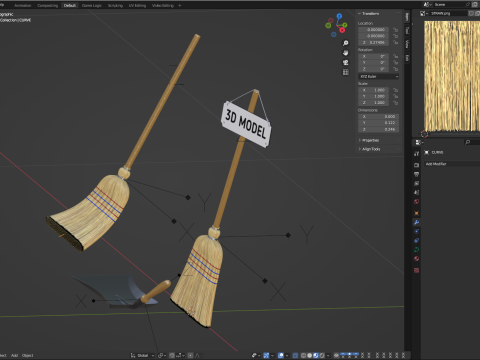Open the Scene properties tab icon

pyautogui.click(x=416, y=192)
